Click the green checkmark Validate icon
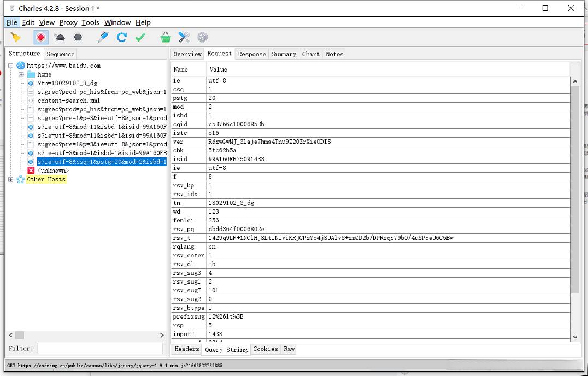 [x=140, y=37]
